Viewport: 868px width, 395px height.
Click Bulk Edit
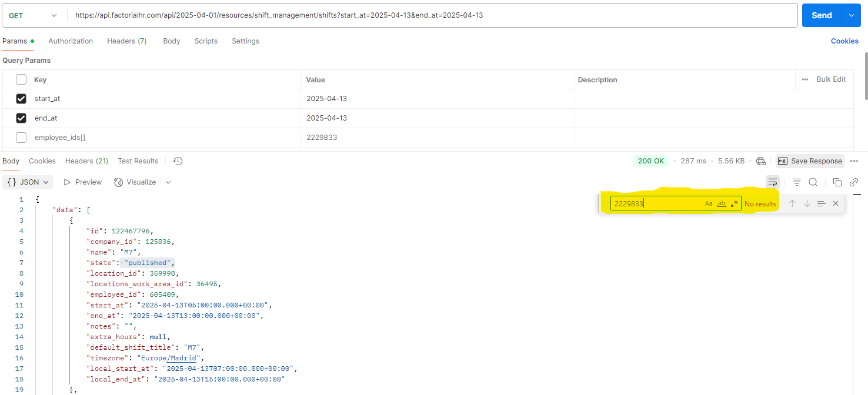pyautogui.click(x=831, y=79)
